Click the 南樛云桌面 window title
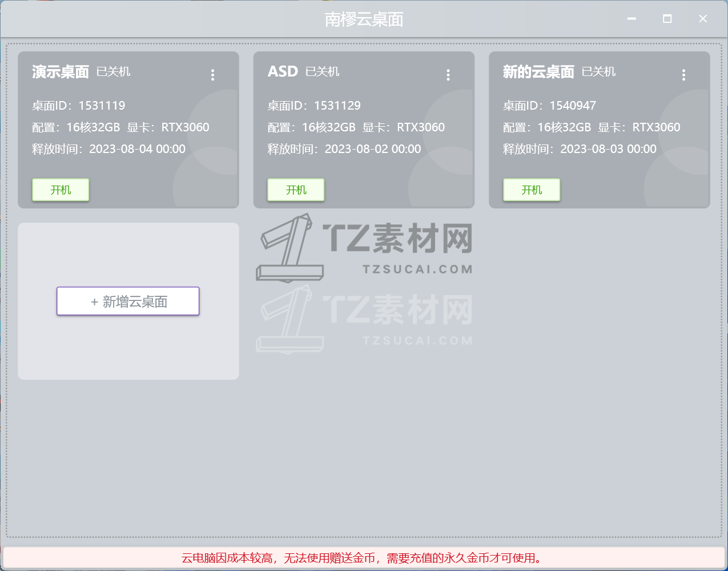Viewport: 728px width, 571px height. 364,19
